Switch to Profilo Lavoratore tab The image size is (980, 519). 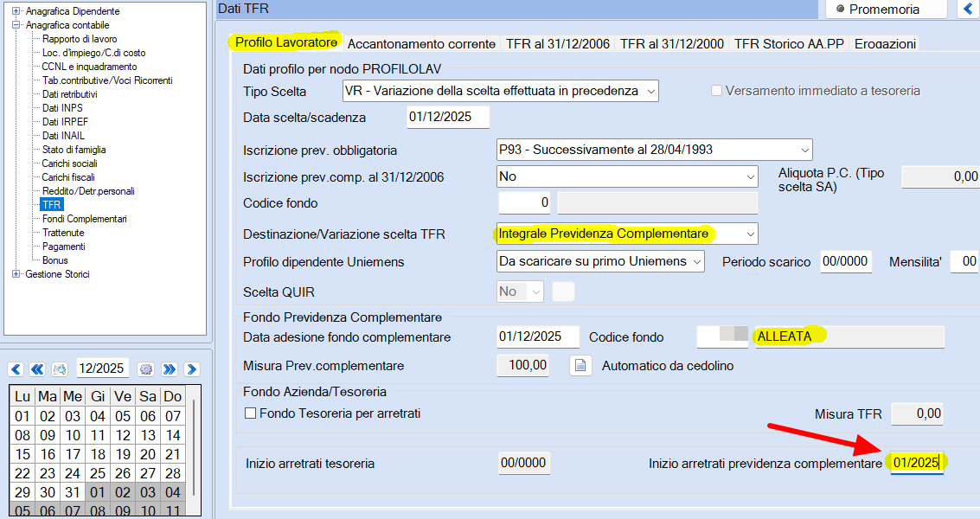[x=285, y=42]
